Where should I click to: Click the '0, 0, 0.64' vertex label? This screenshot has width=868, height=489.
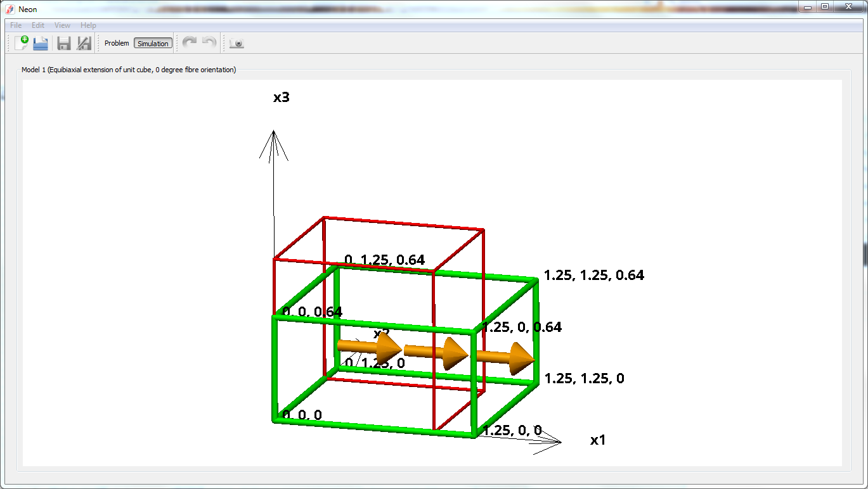coord(312,312)
